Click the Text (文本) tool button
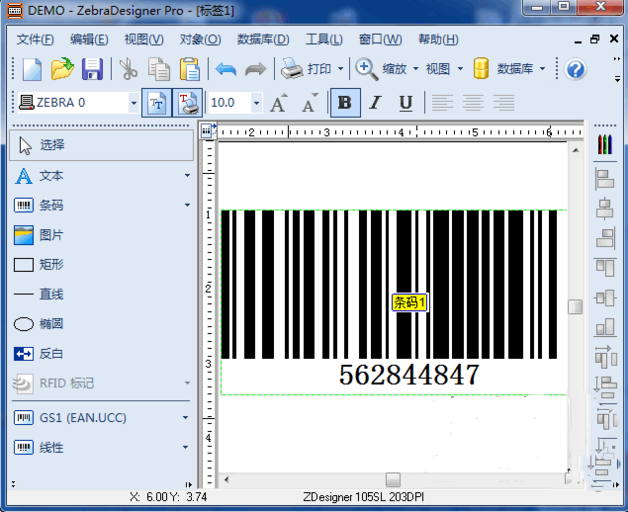The image size is (628, 512). coord(39,175)
